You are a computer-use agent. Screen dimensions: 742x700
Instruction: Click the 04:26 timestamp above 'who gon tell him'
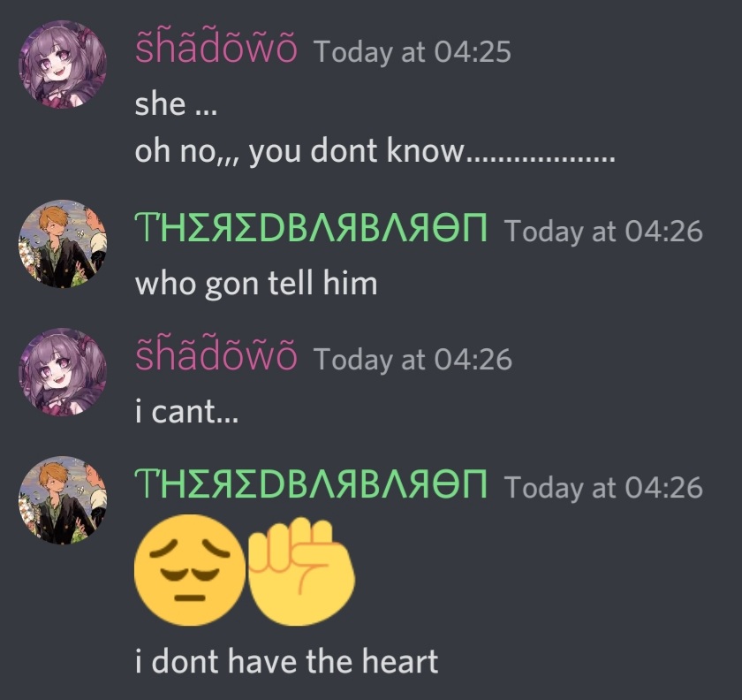click(604, 231)
